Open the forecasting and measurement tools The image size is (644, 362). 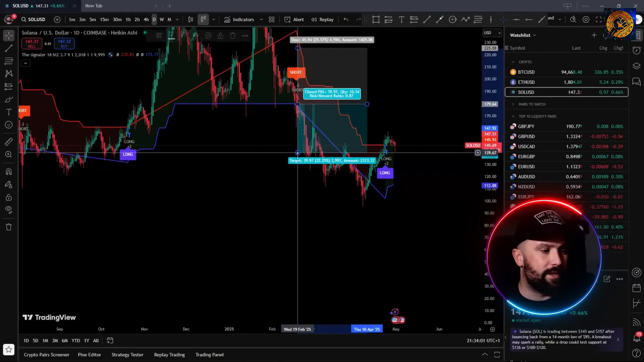(9, 86)
